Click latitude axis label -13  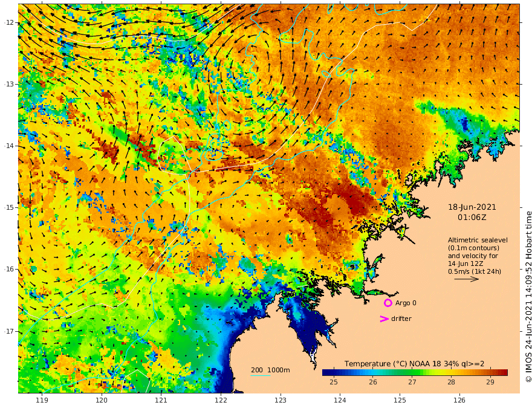pos(9,84)
